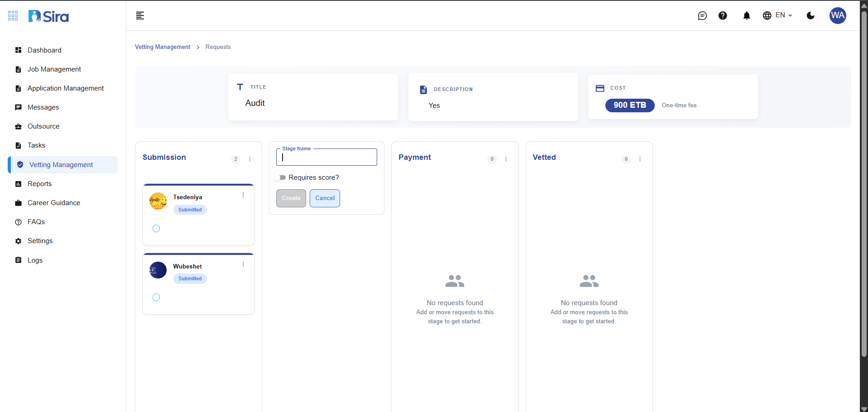Collapse the sidebar using the hamburger icon
The width and height of the screenshot is (868, 412).
tap(139, 15)
